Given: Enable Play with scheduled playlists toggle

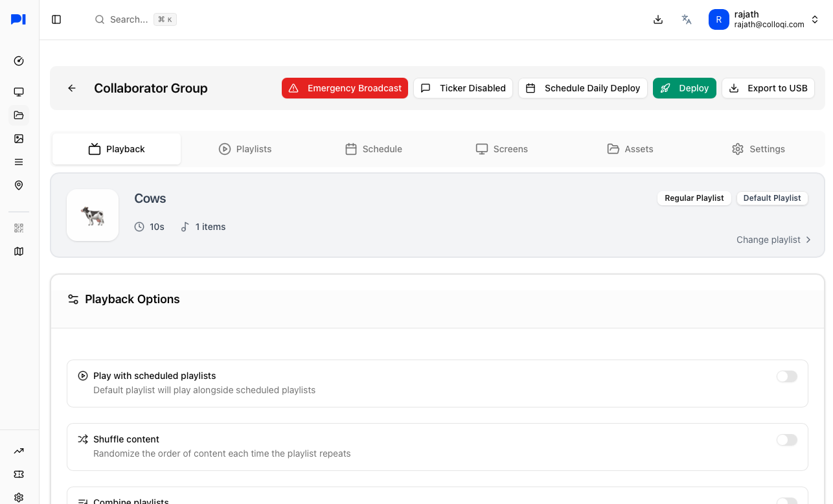Looking at the screenshot, I should (x=786, y=376).
